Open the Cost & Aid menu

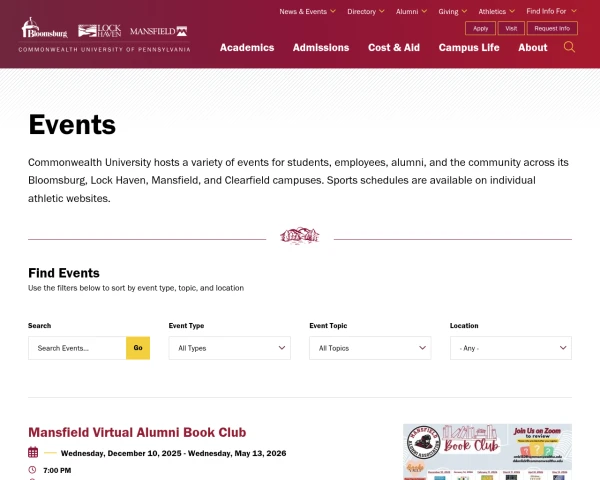[394, 47]
